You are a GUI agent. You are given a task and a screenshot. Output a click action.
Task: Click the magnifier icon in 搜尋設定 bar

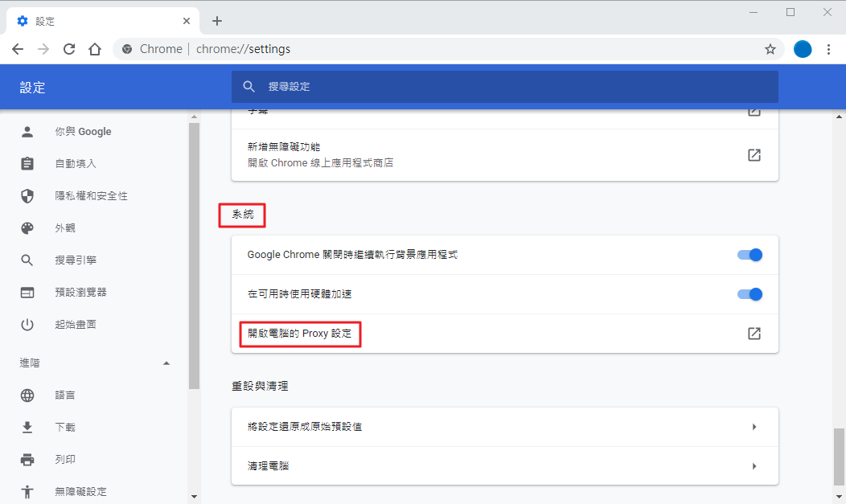click(248, 86)
